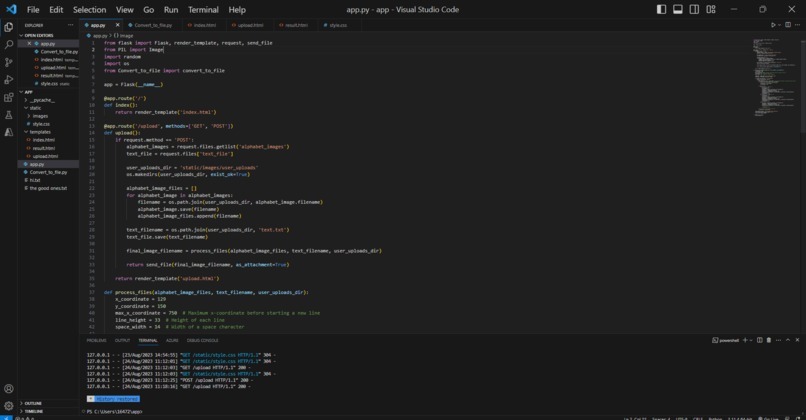Toggle the secondary side bar layout button
Viewport: 806px width, 420px height.
pyautogui.click(x=694, y=9)
